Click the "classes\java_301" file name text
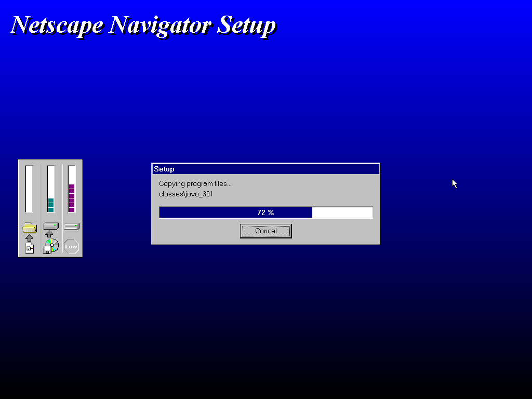 (186, 194)
